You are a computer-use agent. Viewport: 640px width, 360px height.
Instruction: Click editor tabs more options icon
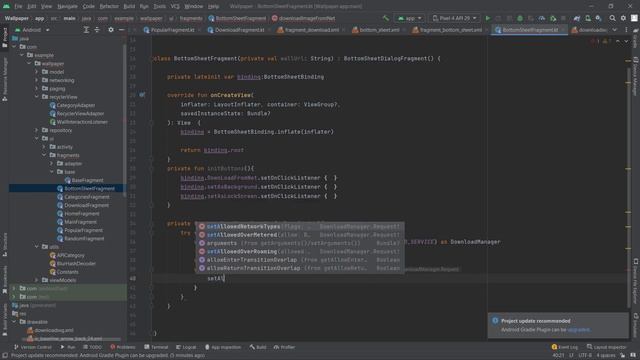click(626, 30)
